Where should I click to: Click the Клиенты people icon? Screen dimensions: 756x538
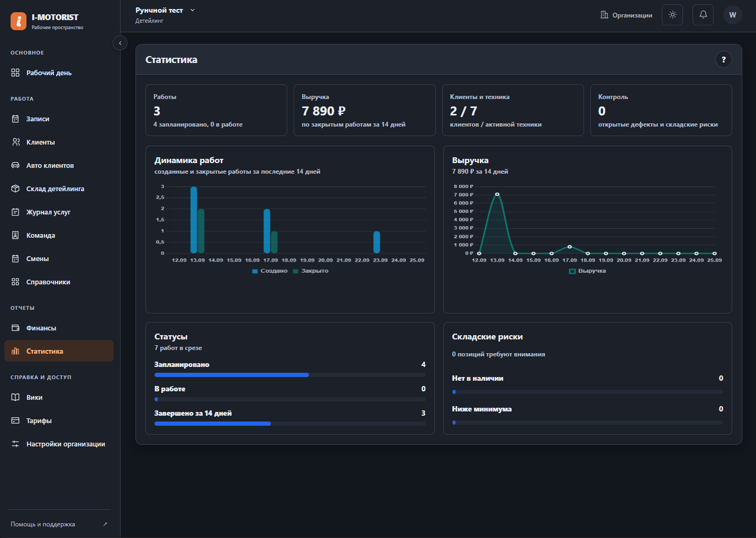[15, 142]
